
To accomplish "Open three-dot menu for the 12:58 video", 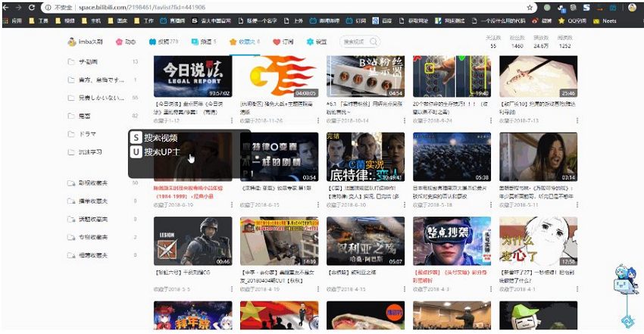I will click(x=577, y=289).
